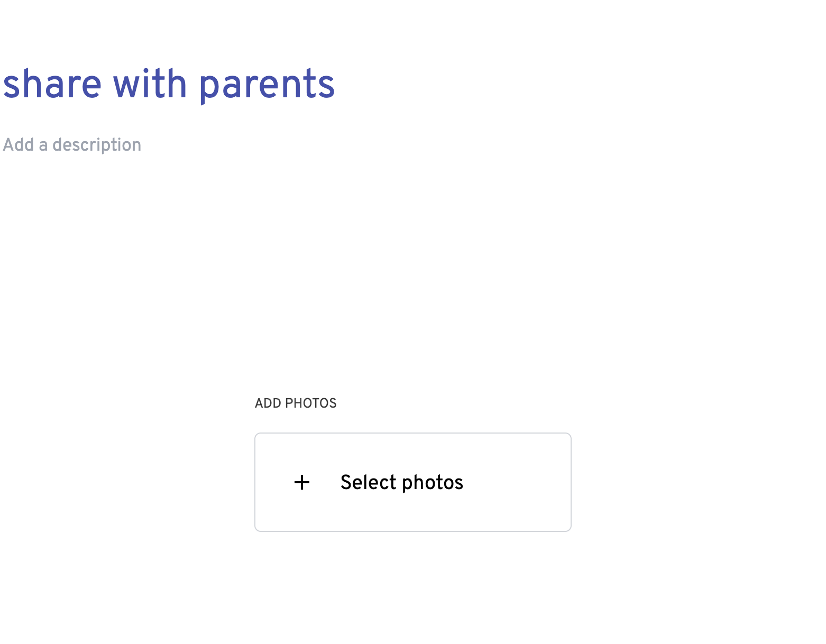Viewport: 826px width, 644px height.
Task: Click the ADD PHOTOS section label
Action: point(296,403)
